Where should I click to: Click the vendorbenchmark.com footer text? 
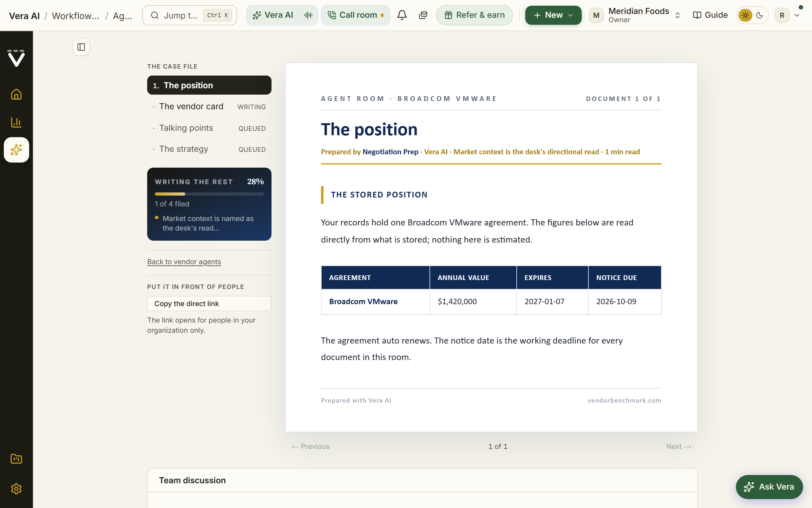point(624,400)
